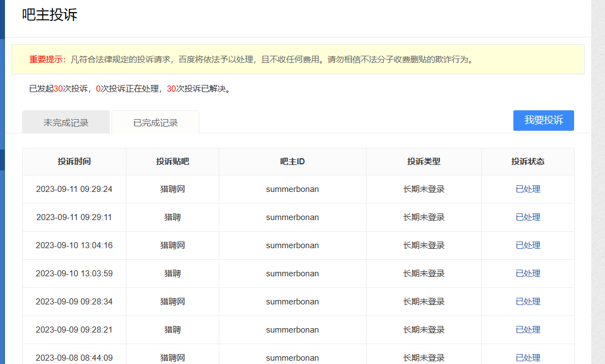This screenshot has width=605, height=364.
Task: Click the 投诉状态 column header
Action: (x=528, y=162)
